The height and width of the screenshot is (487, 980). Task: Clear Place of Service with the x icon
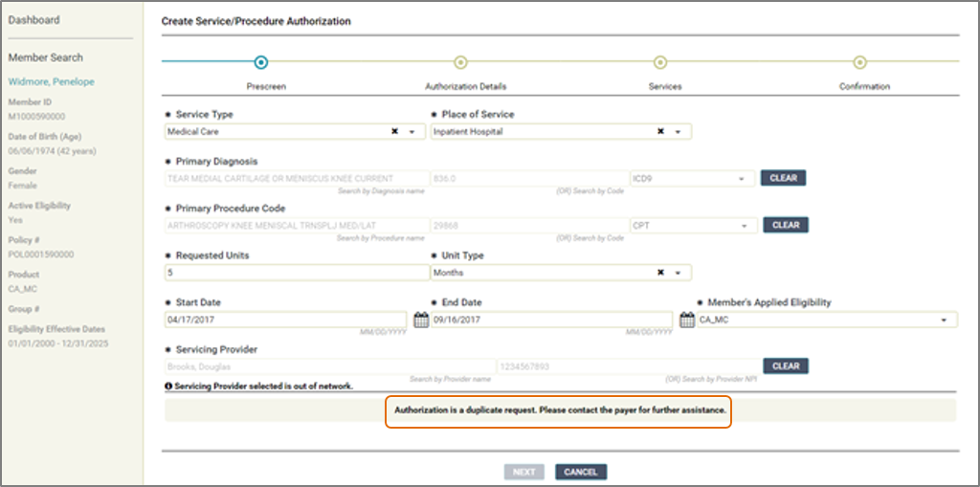(x=660, y=132)
